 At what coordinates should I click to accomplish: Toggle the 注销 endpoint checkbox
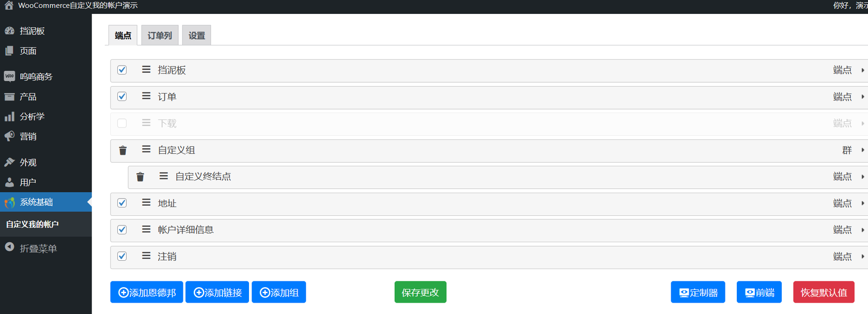click(122, 256)
